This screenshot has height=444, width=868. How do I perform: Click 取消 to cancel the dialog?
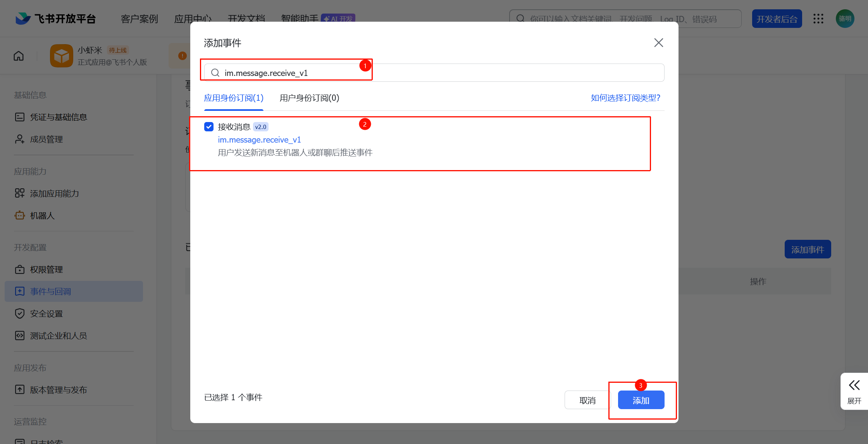pos(587,400)
